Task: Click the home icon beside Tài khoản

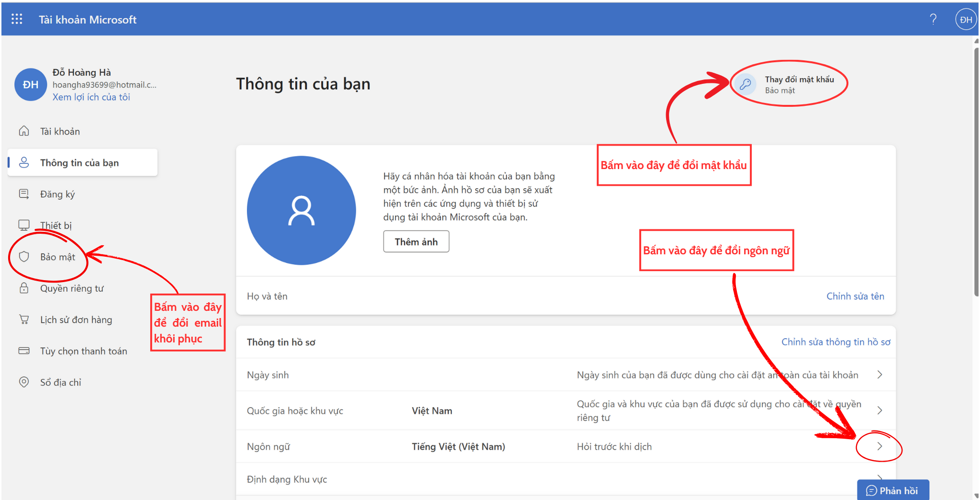Action: click(24, 131)
